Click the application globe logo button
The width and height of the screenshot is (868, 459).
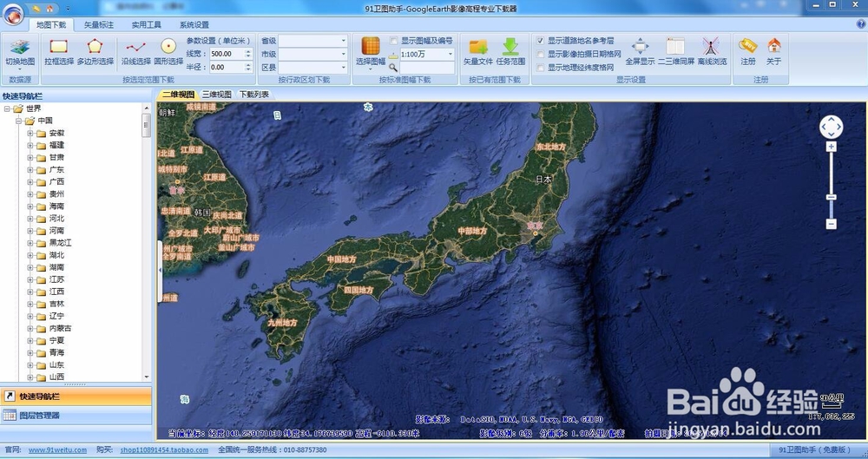(x=13, y=13)
